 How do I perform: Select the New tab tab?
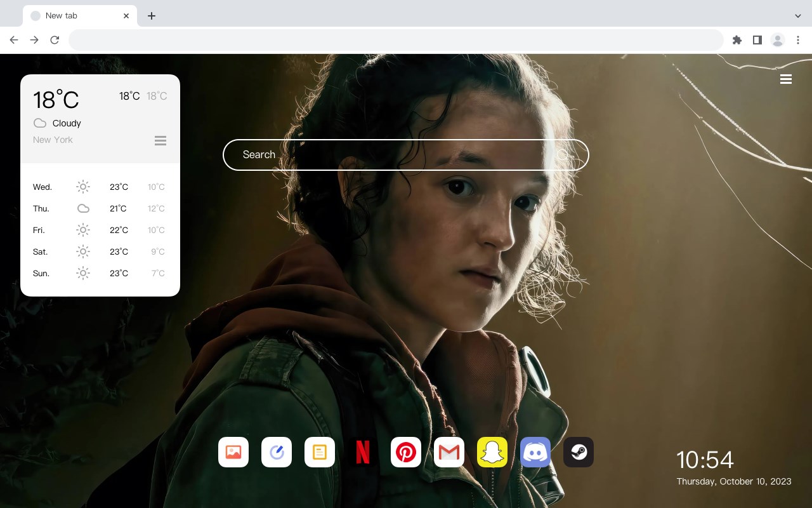pos(80,16)
